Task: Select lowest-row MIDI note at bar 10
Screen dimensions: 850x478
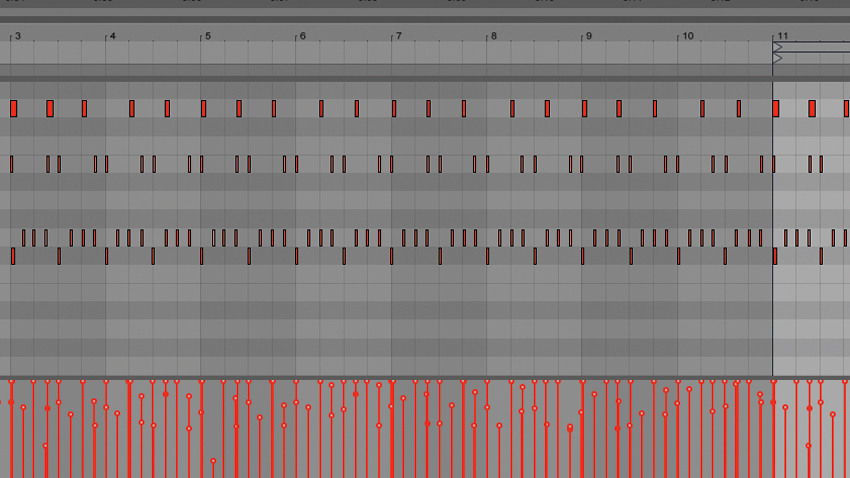Action: (678, 256)
